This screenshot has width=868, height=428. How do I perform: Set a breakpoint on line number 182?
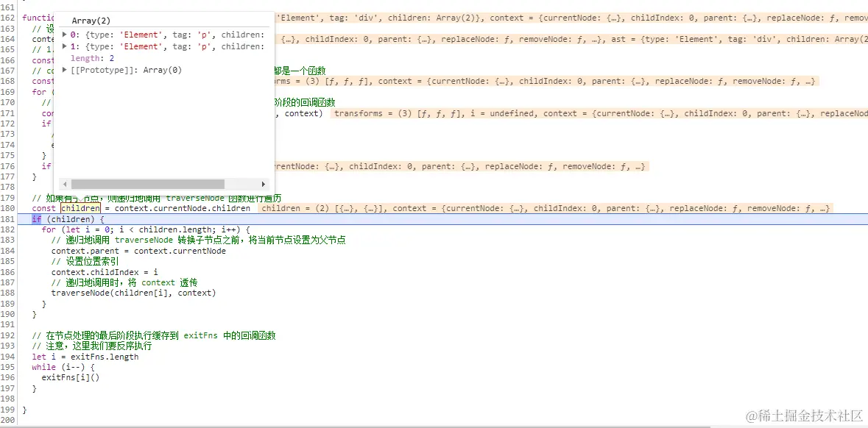(x=8, y=229)
